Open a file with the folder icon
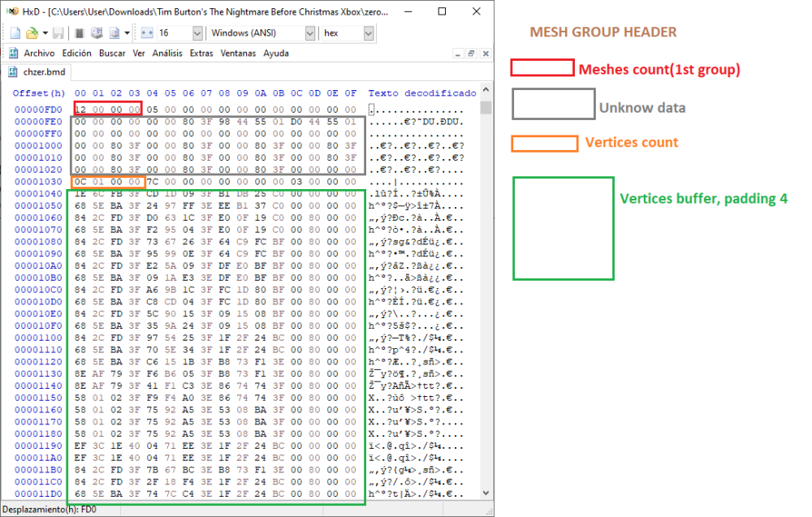Screen dimensions: 812x517 click(31, 32)
